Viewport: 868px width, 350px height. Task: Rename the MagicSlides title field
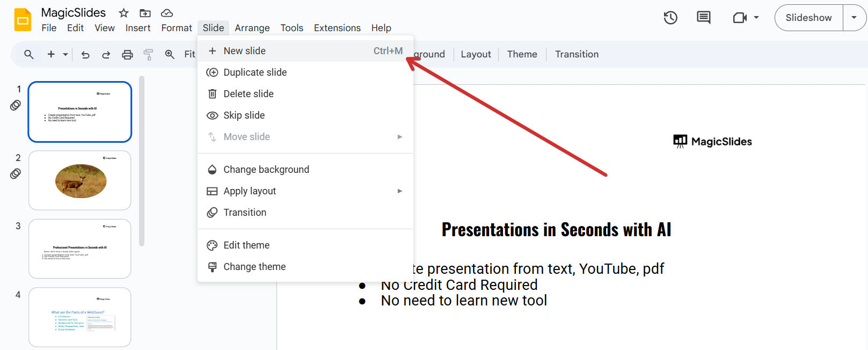click(x=74, y=13)
